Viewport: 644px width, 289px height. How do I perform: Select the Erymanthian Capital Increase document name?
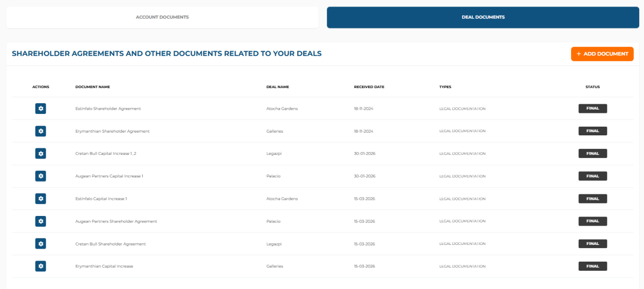pos(104,266)
